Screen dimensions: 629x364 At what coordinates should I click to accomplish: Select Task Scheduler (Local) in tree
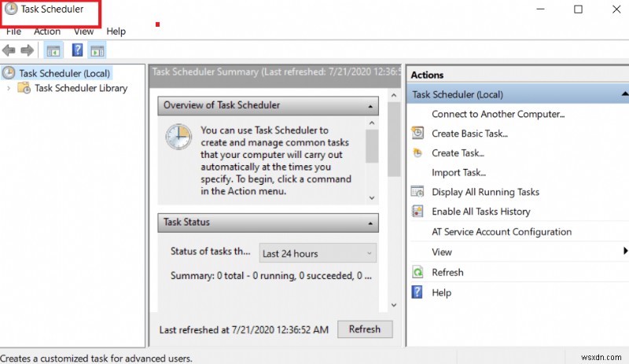tap(64, 73)
